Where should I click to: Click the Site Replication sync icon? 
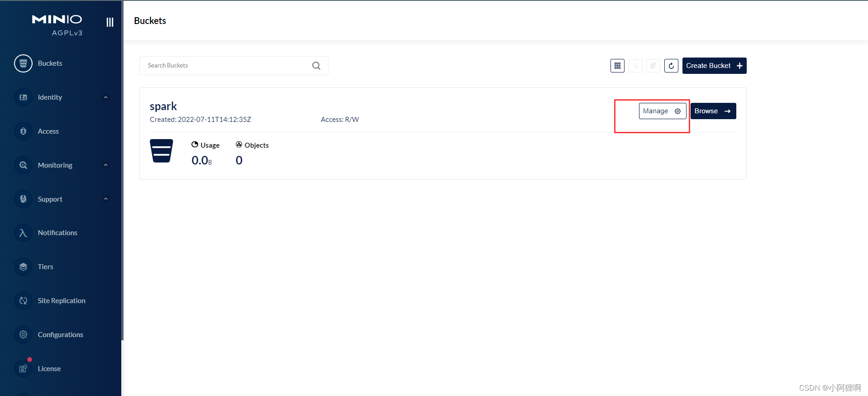23,301
